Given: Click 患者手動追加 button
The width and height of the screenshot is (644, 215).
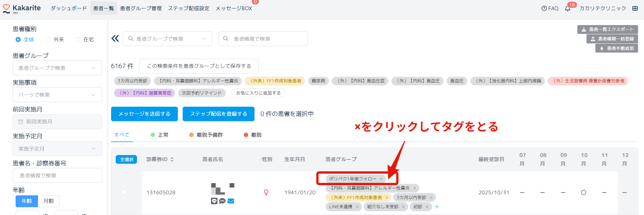Looking at the screenshot, I should tap(617, 48).
